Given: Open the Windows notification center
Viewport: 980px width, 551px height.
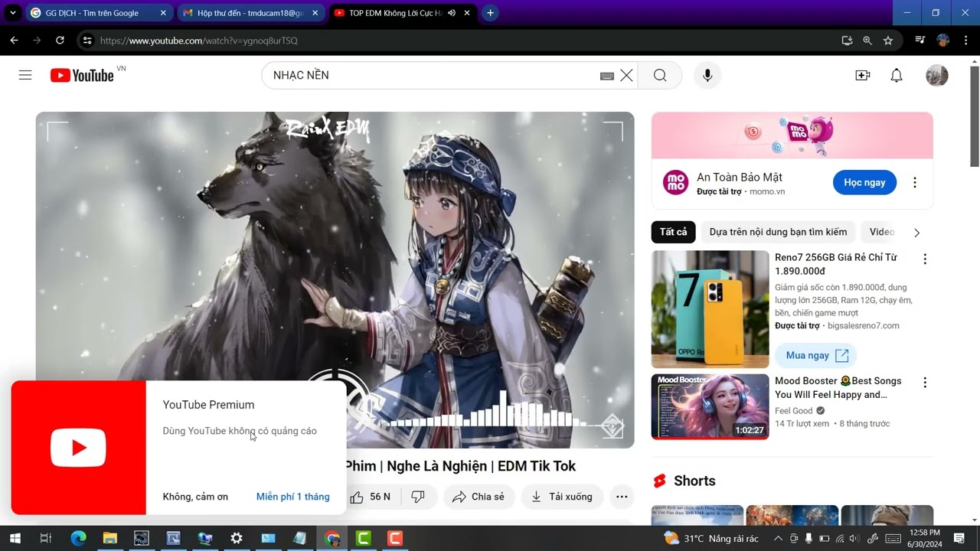Looking at the screenshot, I should [959, 539].
